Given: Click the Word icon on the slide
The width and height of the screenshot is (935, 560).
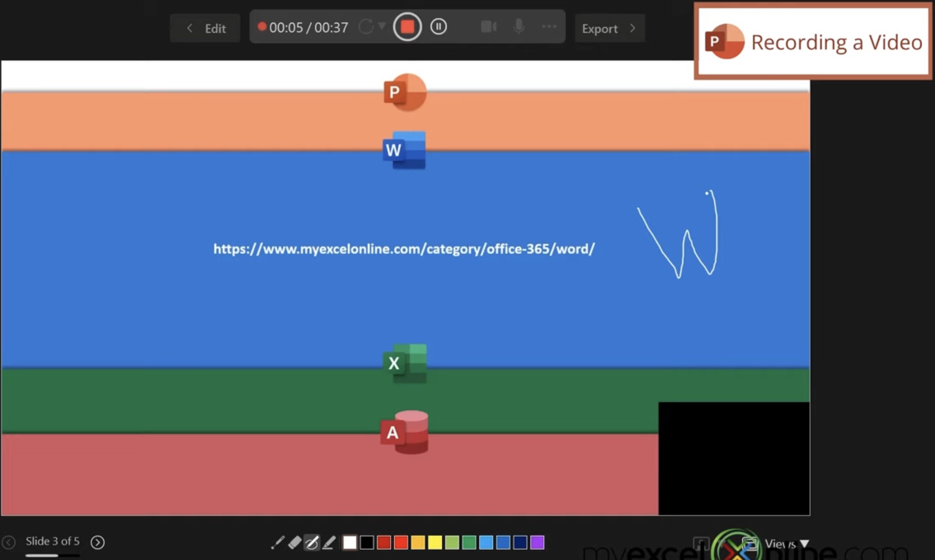Looking at the screenshot, I should click(x=405, y=150).
